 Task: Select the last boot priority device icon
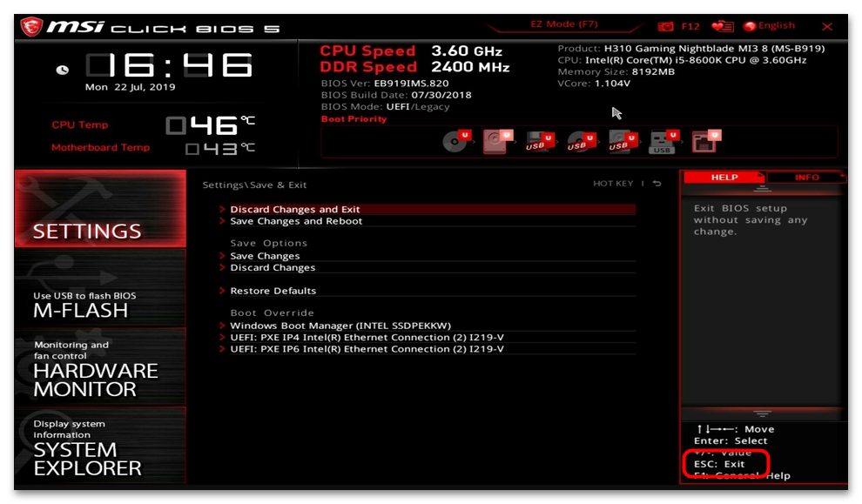[705, 141]
